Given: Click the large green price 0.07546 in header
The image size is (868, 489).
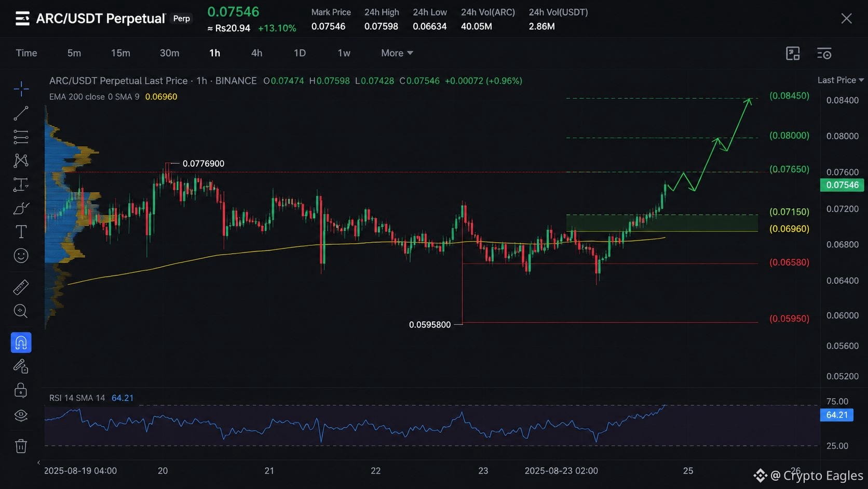Looking at the screenshot, I should 233,11.
